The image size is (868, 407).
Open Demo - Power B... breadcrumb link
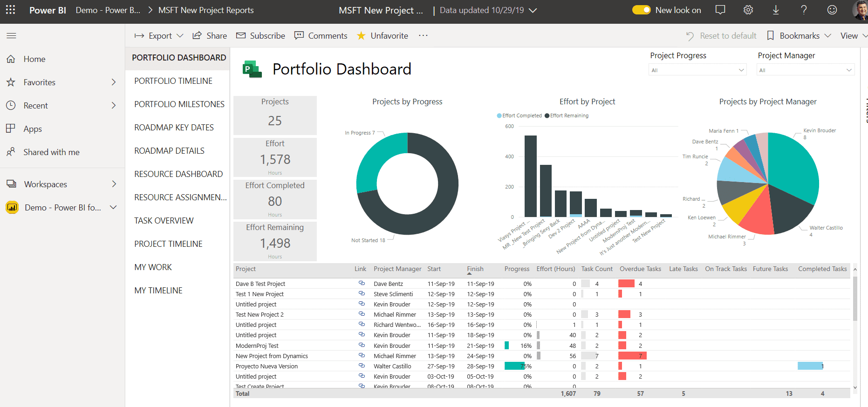(x=108, y=10)
